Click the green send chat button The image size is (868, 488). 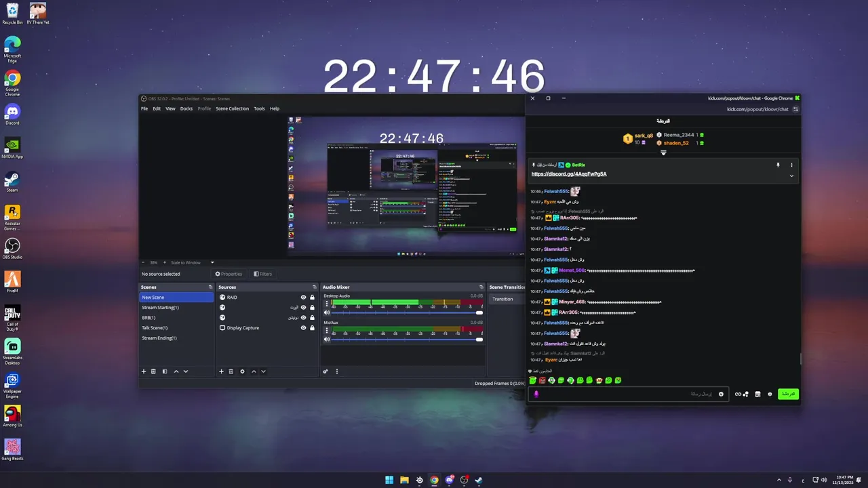(788, 394)
